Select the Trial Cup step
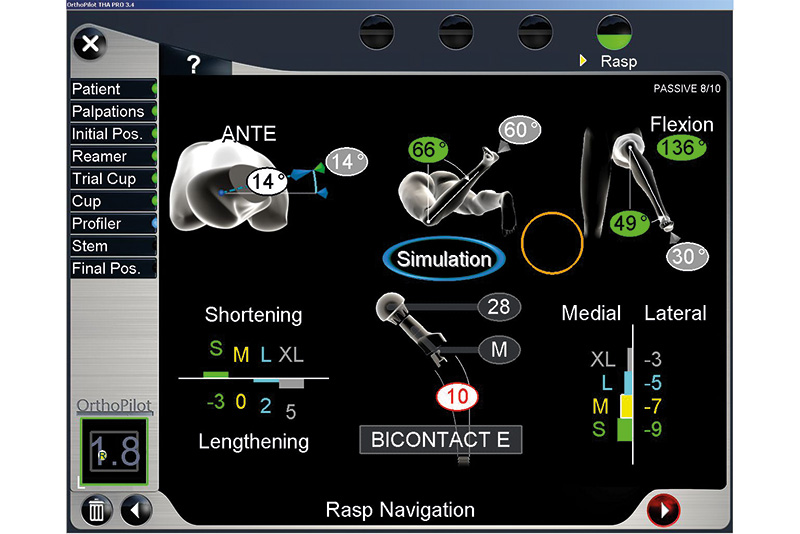This screenshot has height=534, width=800. click(x=113, y=179)
